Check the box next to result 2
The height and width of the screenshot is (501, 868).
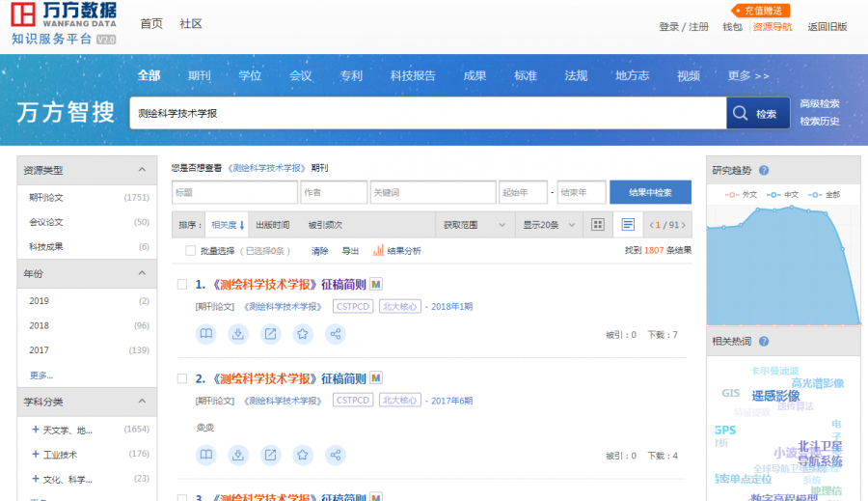pos(181,378)
